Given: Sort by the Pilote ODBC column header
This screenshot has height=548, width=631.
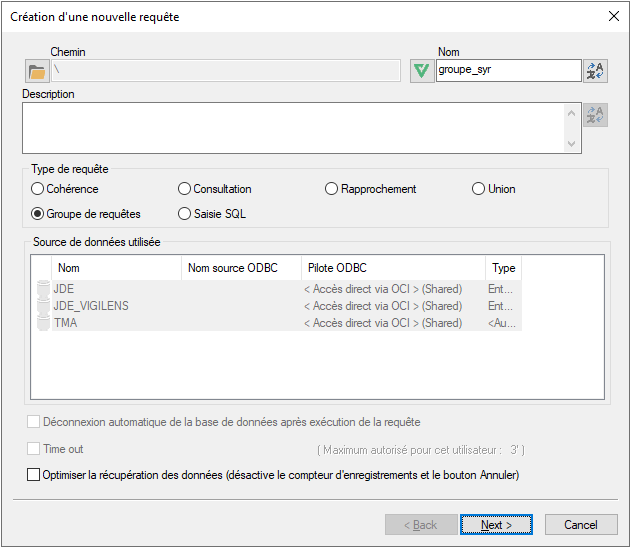Looking at the screenshot, I should [x=393, y=268].
